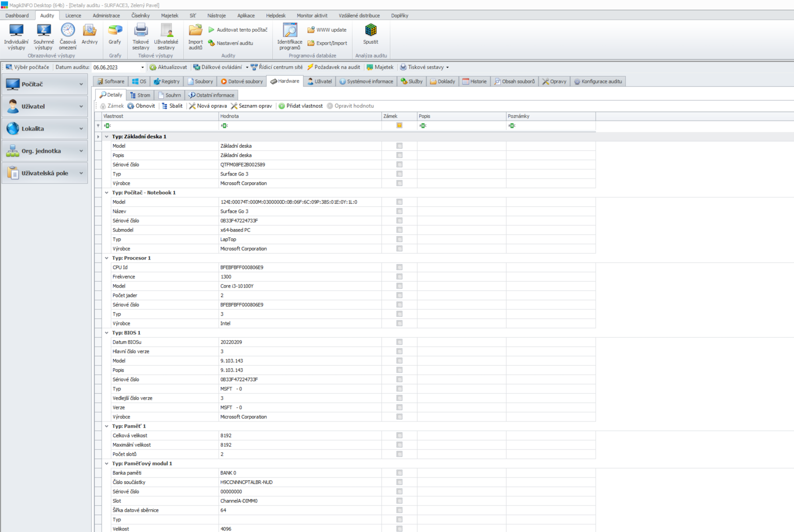Open Identifikace programů icon

289,31
